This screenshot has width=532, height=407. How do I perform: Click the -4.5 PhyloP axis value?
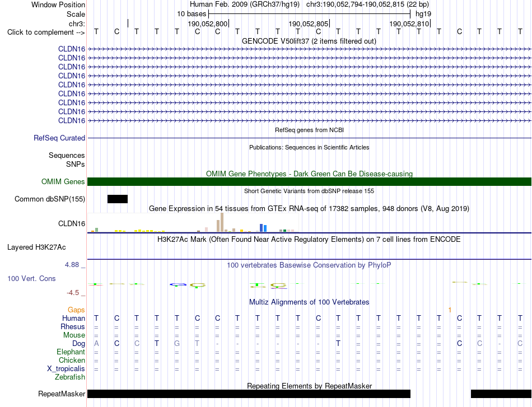pos(73,292)
